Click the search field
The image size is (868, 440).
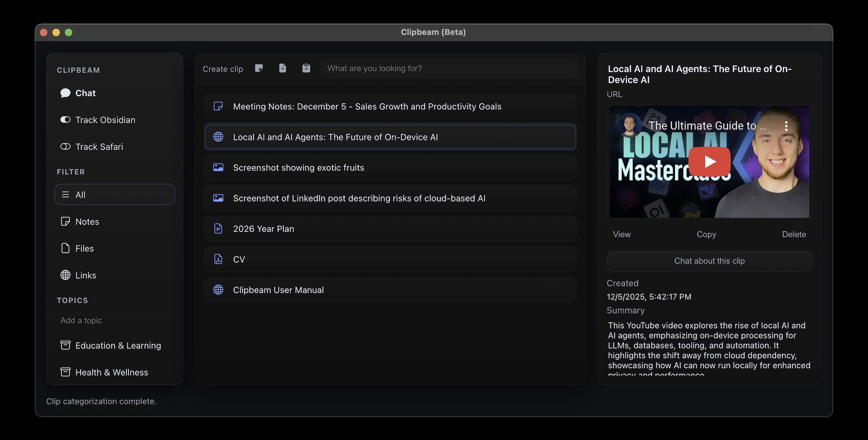[449, 68]
